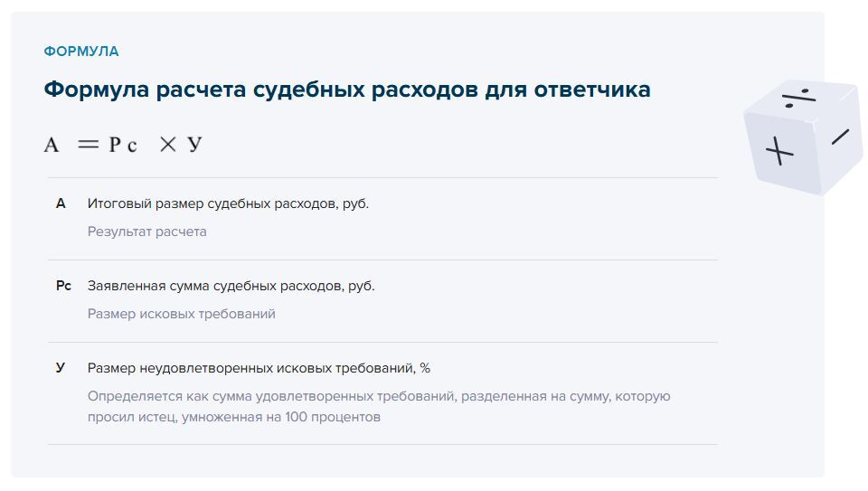Click the Рс variable in the formula
868x491 pixels.
point(123,145)
